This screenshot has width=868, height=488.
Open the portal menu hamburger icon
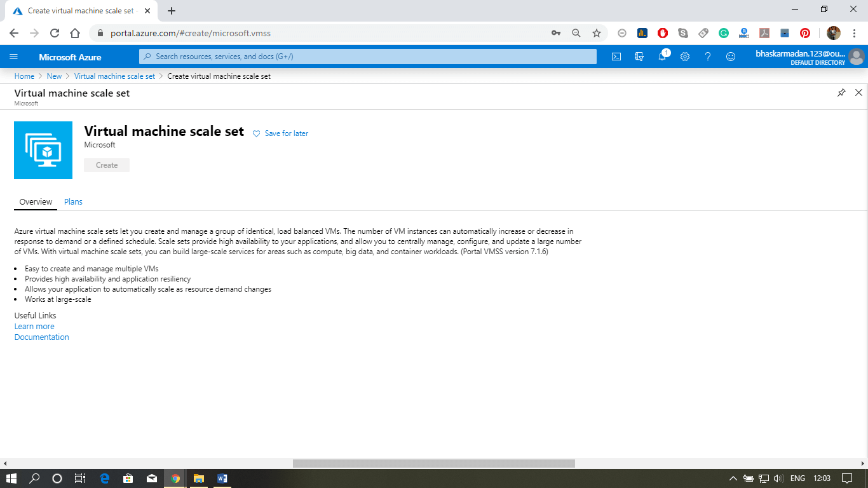coord(13,57)
